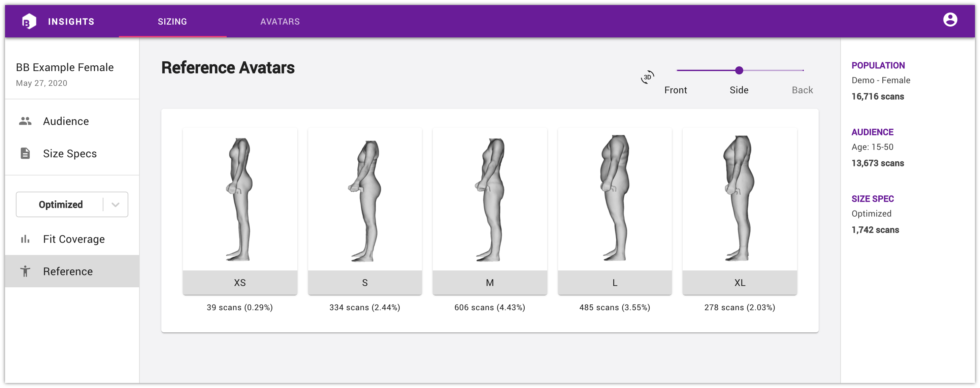Set view to Back
Image resolution: width=980 pixels, height=388 pixels.
click(802, 90)
